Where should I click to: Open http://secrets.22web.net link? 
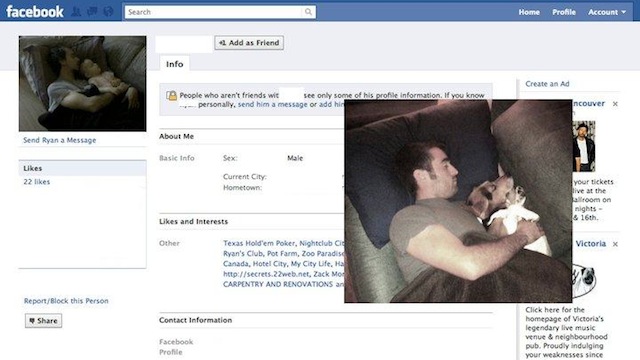(x=266, y=274)
